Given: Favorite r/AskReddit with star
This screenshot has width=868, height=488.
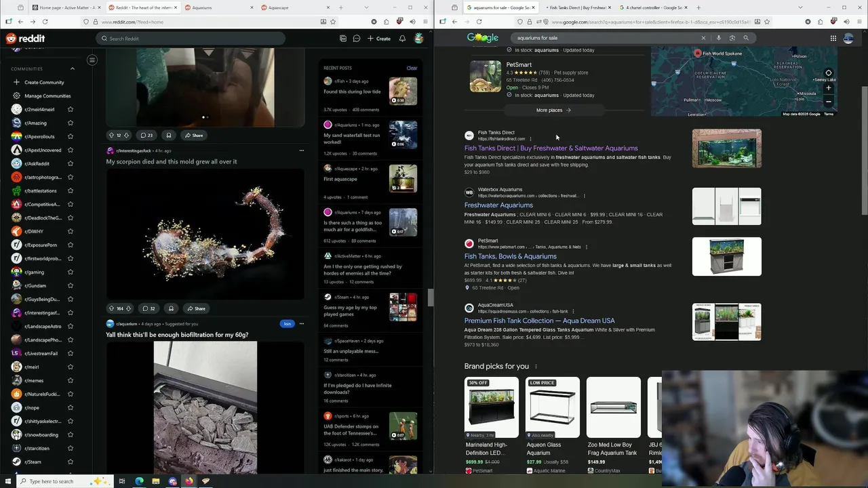Looking at the screenshot, I should click(x=70, y=163).
